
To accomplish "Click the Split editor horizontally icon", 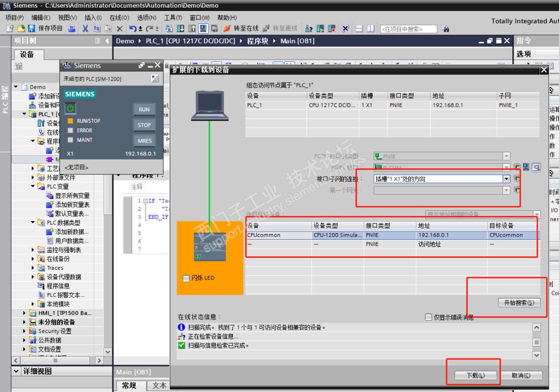I will pos(359,28).
